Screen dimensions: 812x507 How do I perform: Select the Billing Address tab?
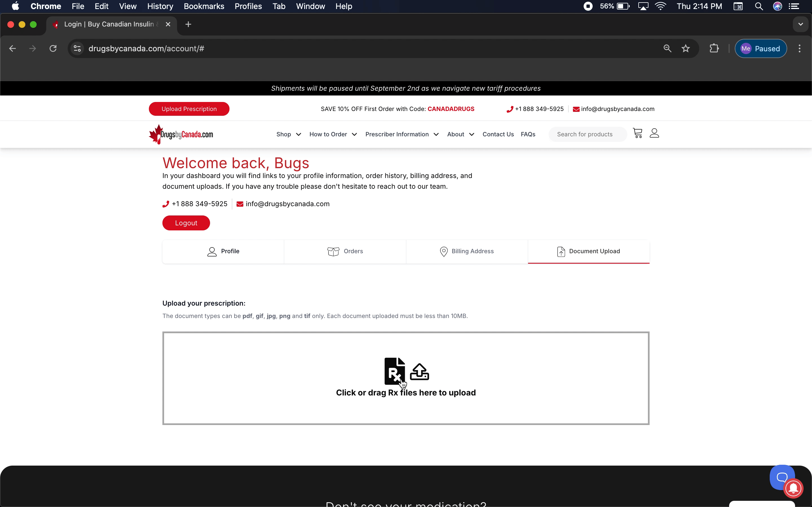pos(467,252)
